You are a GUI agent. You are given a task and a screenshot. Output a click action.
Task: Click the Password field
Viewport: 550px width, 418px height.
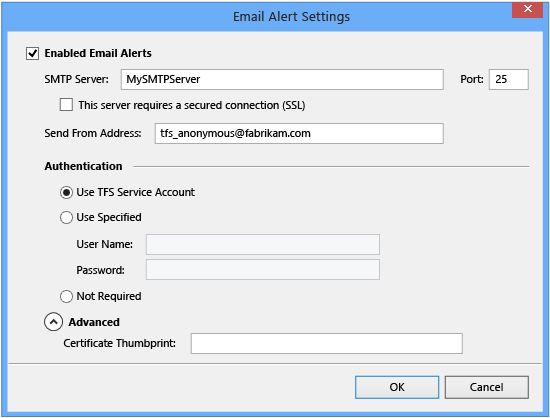click(x=263, y=270)
